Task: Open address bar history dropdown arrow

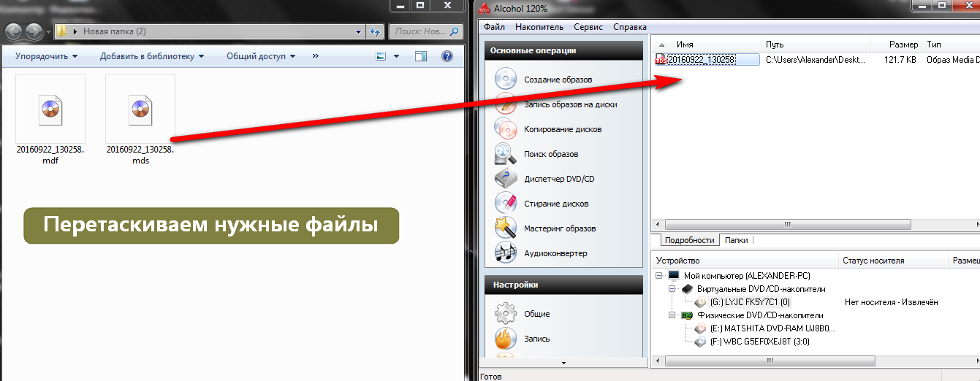Action: point(358,32)
